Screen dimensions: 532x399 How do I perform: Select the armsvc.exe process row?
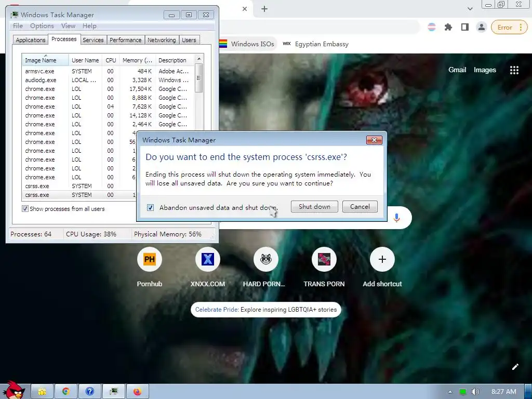pos(108,71)
